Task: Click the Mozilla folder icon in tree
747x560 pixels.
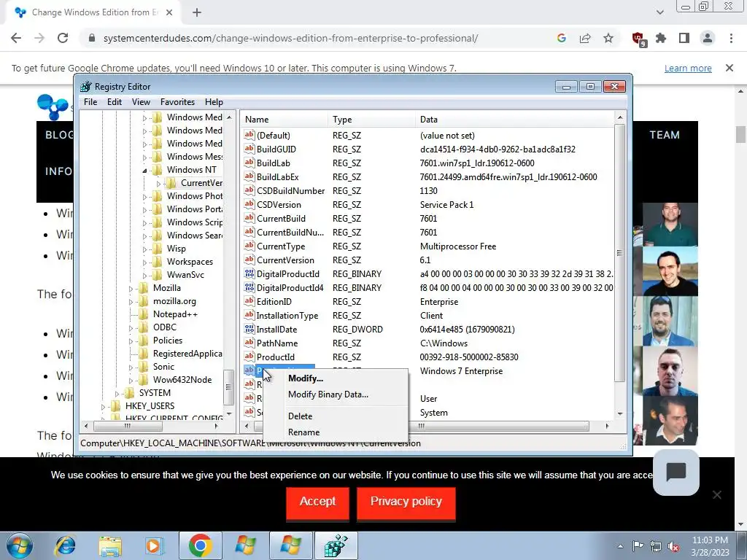Action: coord(144,287)
